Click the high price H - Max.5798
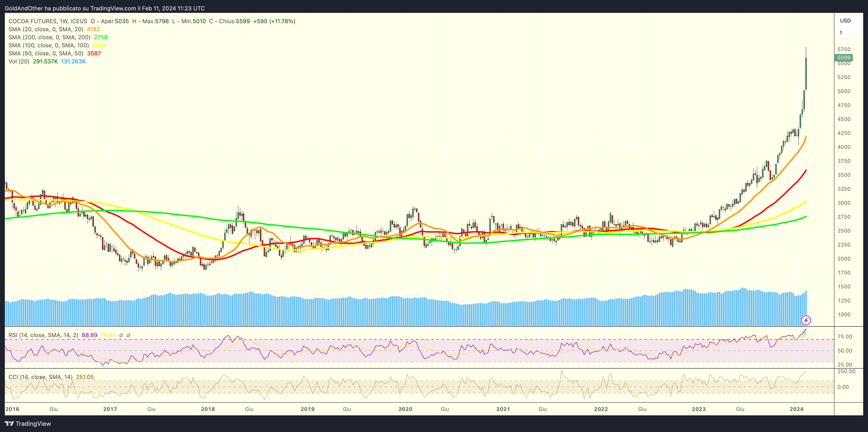 click(151, 21)
